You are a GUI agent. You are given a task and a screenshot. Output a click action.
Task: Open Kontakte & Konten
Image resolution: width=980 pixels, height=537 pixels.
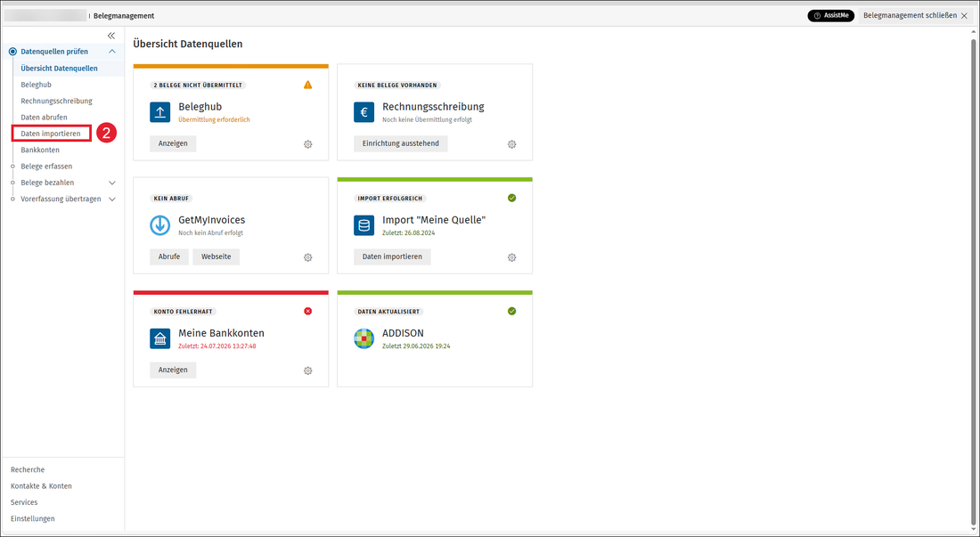(41, 486)
